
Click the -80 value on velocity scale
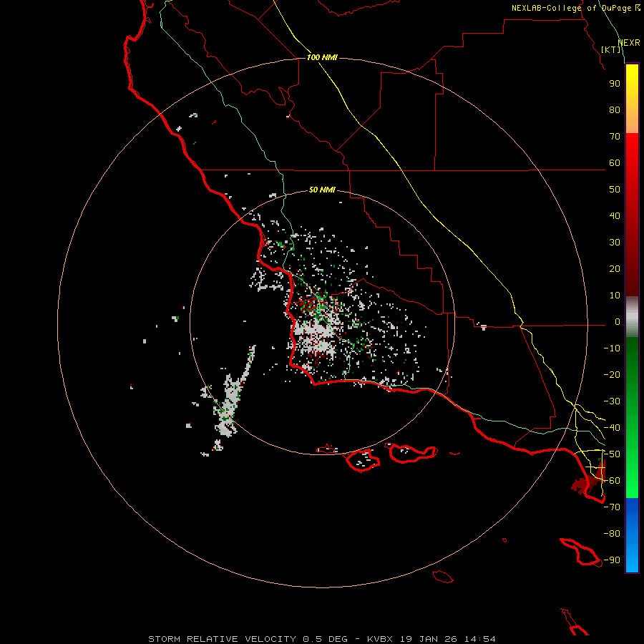[x=612, y=534]
